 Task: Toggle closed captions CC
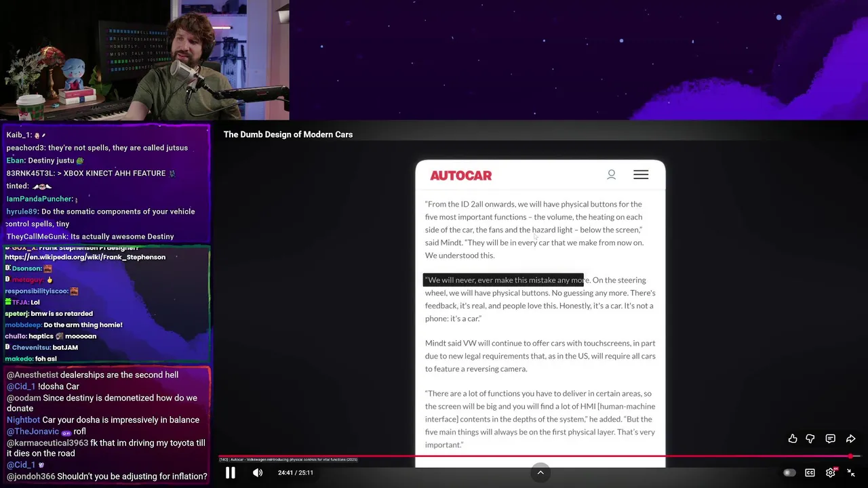pos(810,472)
